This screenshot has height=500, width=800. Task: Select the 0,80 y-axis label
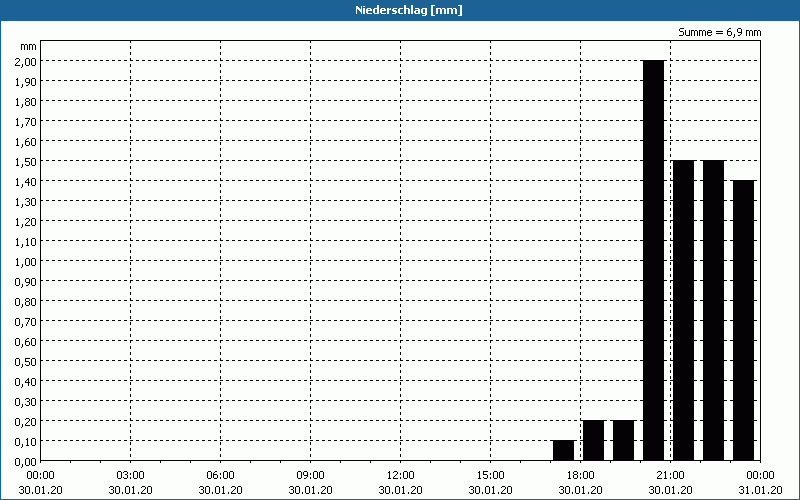pyautogui.click(x=26, y=302)
